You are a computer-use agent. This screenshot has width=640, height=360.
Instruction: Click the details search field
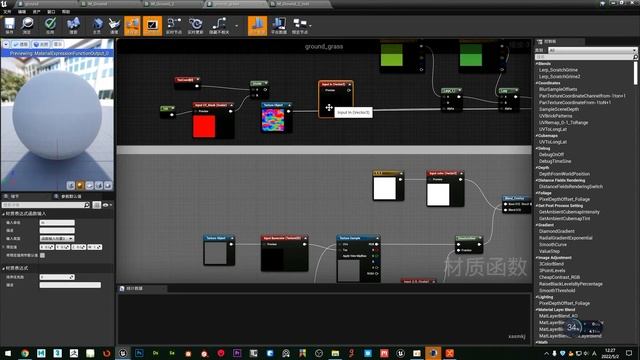pos(46,205)
